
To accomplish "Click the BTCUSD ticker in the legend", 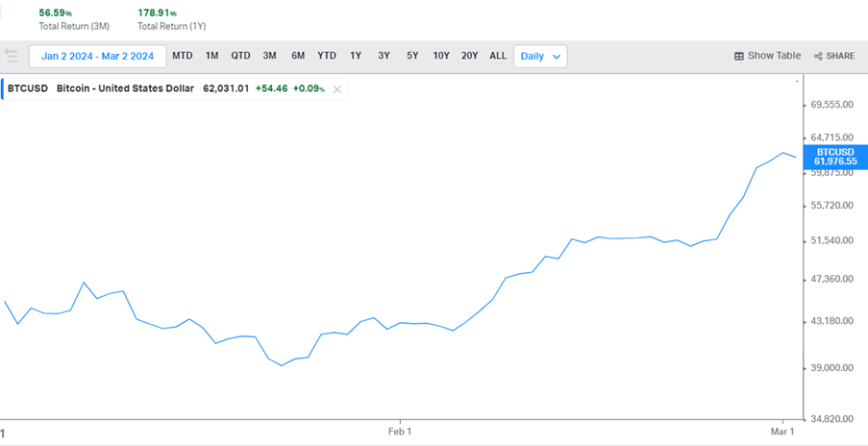I will pos(28,88).
